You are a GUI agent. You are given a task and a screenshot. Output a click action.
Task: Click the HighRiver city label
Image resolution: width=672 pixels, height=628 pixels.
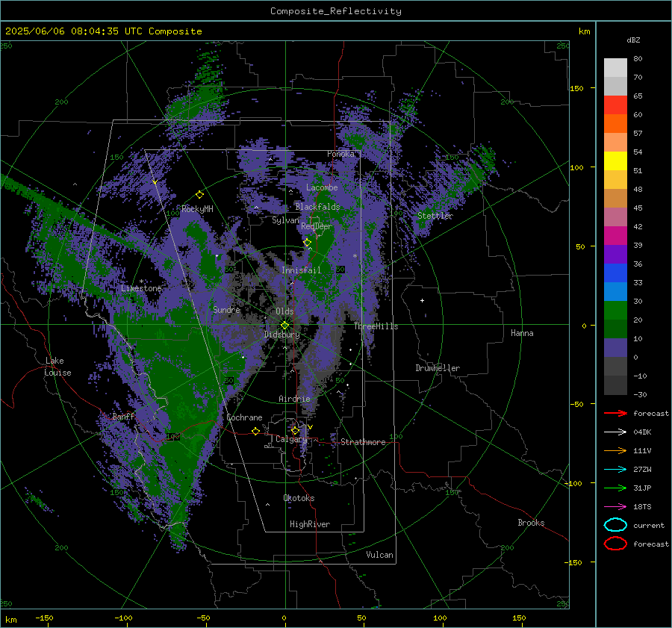point(310,524)
